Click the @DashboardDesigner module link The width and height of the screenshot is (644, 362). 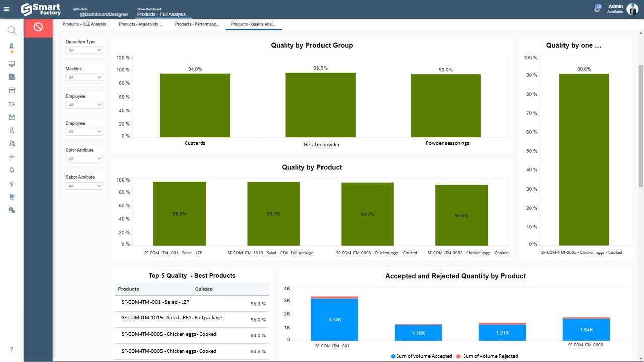pos(104,14)
